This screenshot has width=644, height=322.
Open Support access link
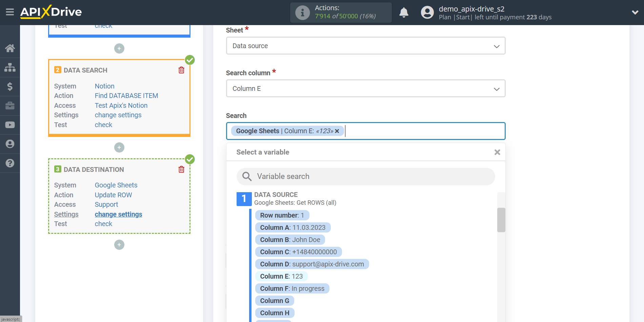(x=106, y=204)
